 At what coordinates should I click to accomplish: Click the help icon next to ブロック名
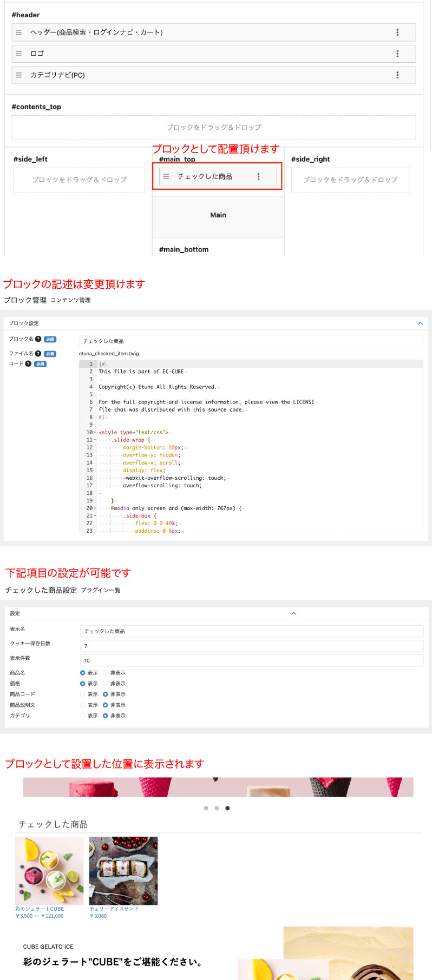(38, 339)
